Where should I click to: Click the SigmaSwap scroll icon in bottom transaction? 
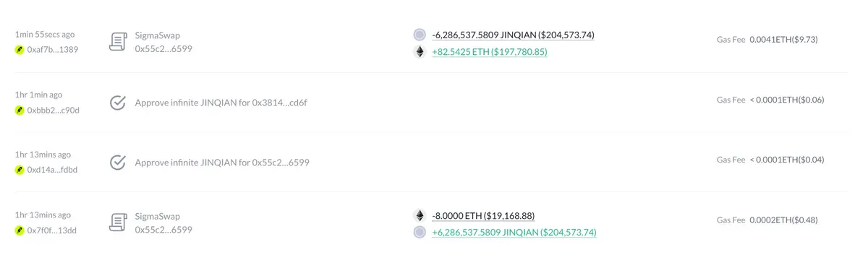pyautogui.click(x=118, y=222)
